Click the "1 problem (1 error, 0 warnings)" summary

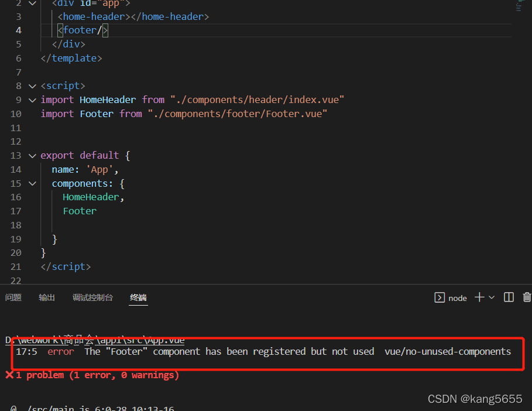(x=97, y=375)
